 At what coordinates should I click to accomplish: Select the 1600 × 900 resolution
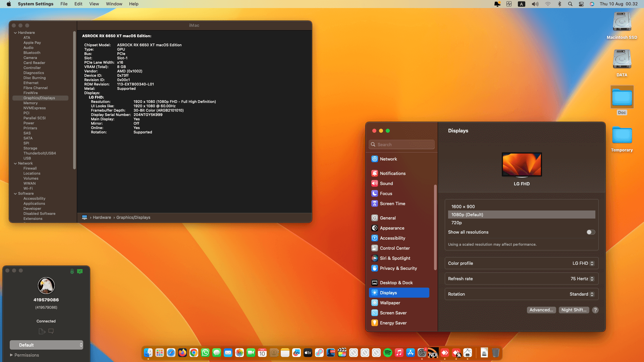(463, 206)
